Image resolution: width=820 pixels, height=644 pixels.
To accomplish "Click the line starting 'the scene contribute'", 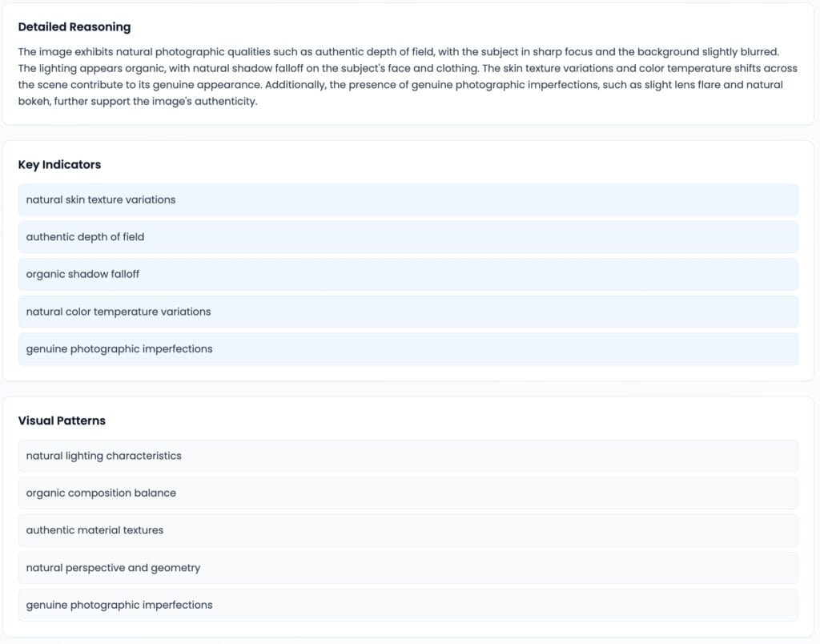I will pyautogui.click(x=400, y=85).
